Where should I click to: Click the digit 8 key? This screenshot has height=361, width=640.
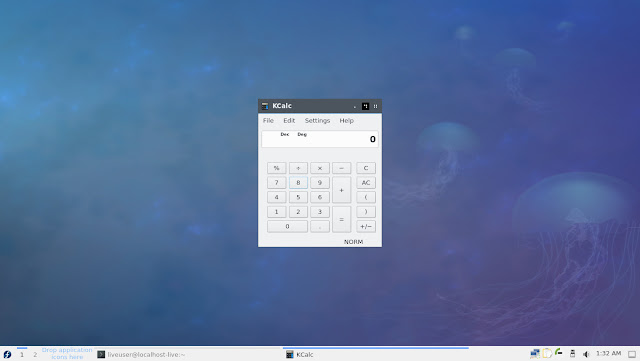(x=298, y=183)
